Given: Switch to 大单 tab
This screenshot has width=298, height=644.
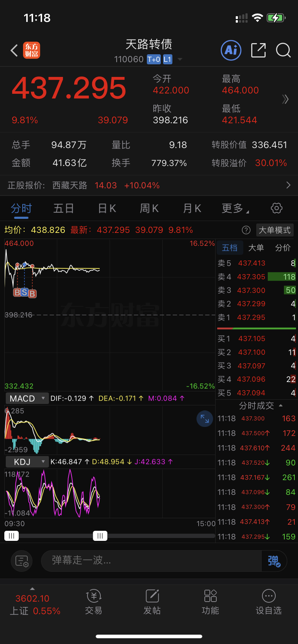Looking at the screenshot, I should point(256,248).
